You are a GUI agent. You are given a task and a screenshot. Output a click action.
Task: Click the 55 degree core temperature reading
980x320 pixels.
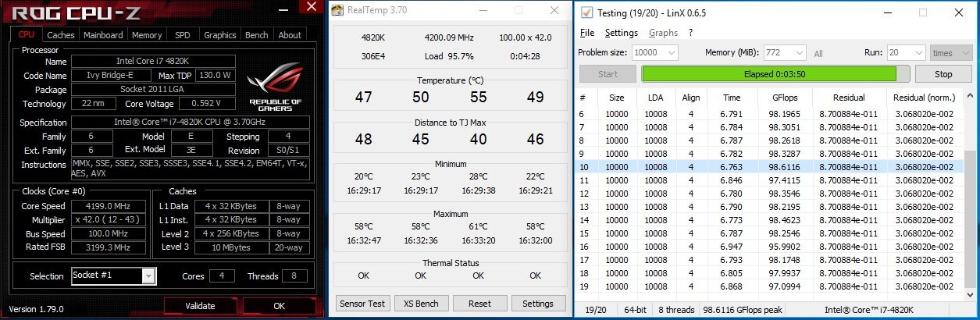tap(478, 97)
